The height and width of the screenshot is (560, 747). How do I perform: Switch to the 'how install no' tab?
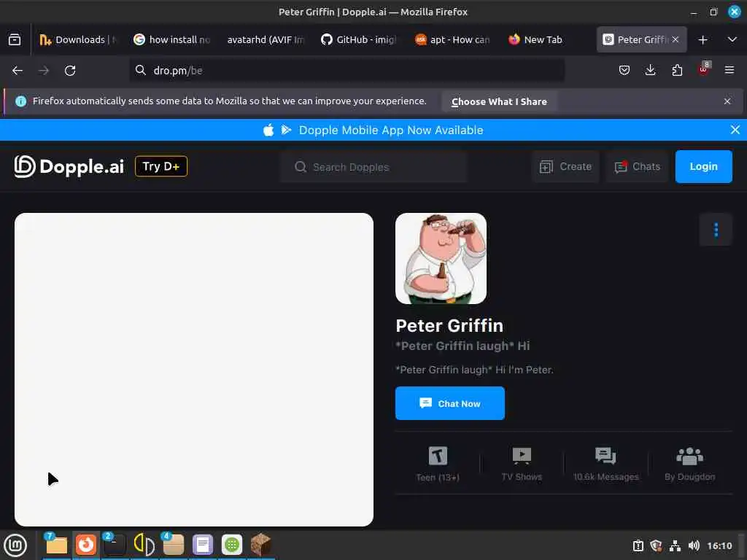(171, 40)
